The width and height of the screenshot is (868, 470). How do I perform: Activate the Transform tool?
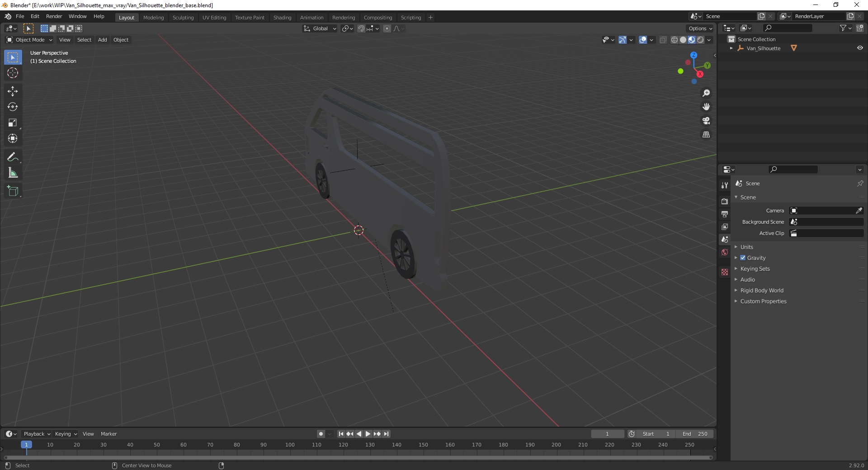tap(13, 139)
